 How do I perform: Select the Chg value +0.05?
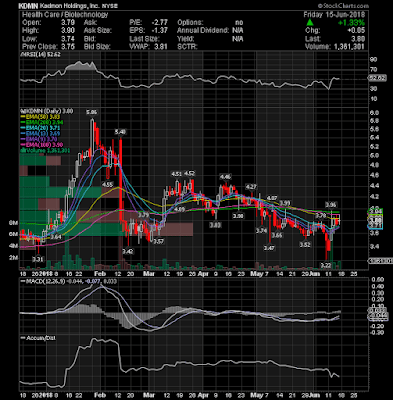356,31
